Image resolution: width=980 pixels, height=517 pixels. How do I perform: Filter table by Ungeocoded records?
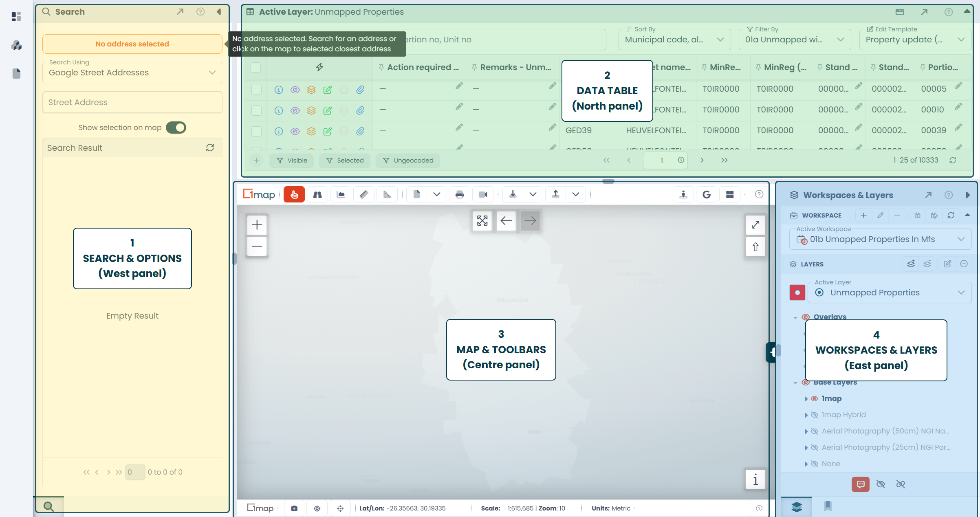408,161
